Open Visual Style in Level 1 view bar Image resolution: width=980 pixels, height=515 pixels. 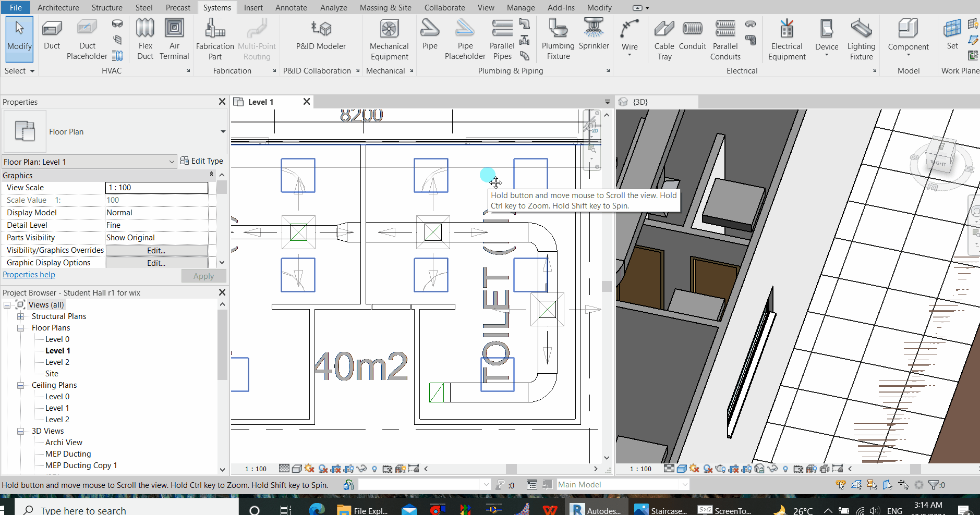[297, 469]
